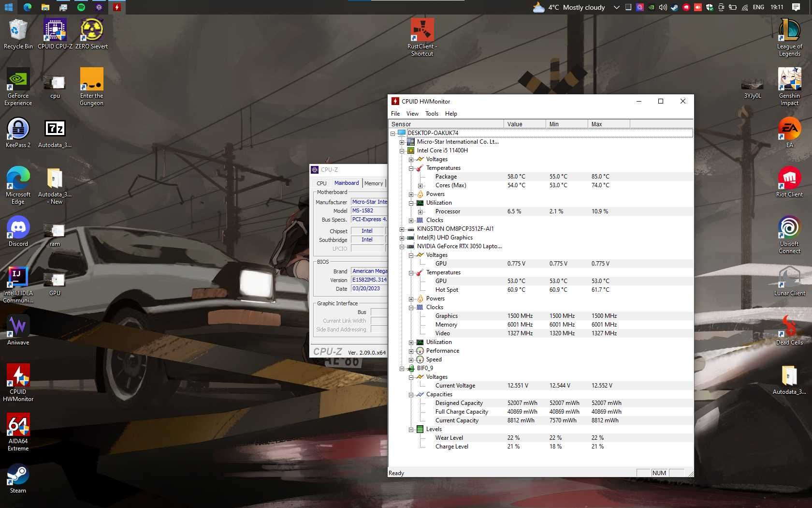The height and width of the screenshot is (508, 812).
Task: Open the Tools menu in HWMonitor
Action: click(x=432, y=114)
